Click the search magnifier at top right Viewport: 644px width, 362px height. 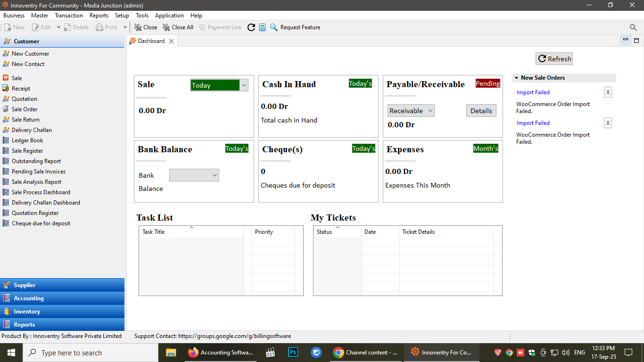[x=633, y=27]
